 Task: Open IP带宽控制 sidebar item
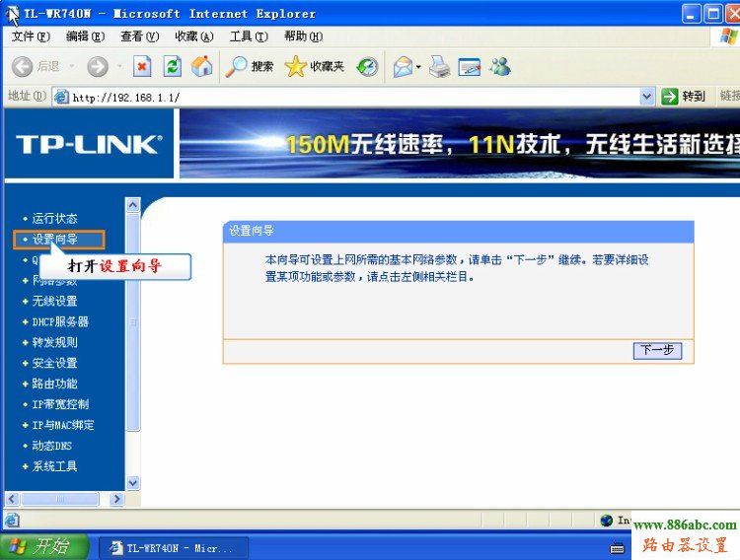click(x=60, y=404)
